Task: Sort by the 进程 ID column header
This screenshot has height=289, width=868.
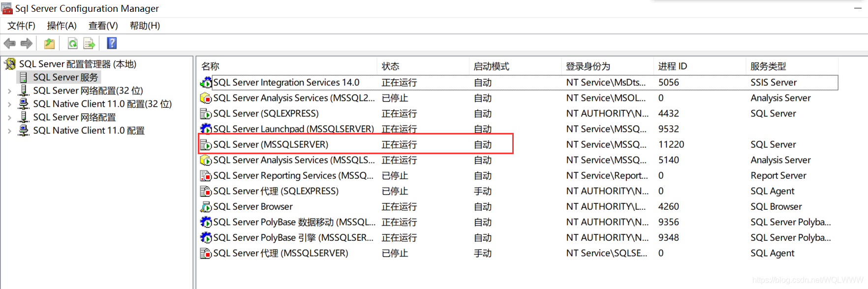Action: click(x=700, y=66)
